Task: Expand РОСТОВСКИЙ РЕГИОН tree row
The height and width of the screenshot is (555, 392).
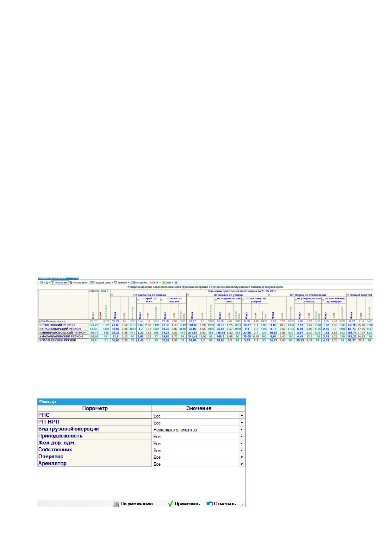Action: click(40, 325)
